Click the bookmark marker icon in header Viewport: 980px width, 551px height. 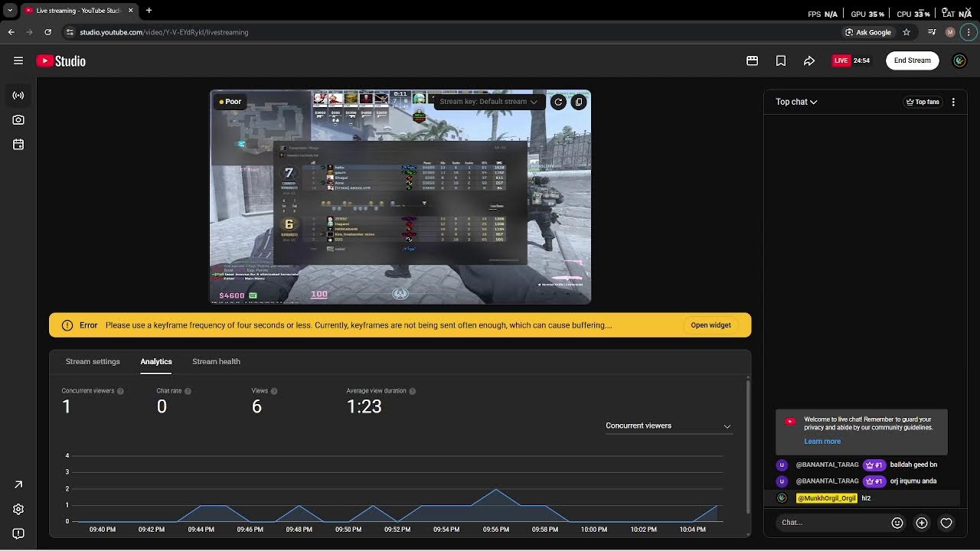pos(781,60)
